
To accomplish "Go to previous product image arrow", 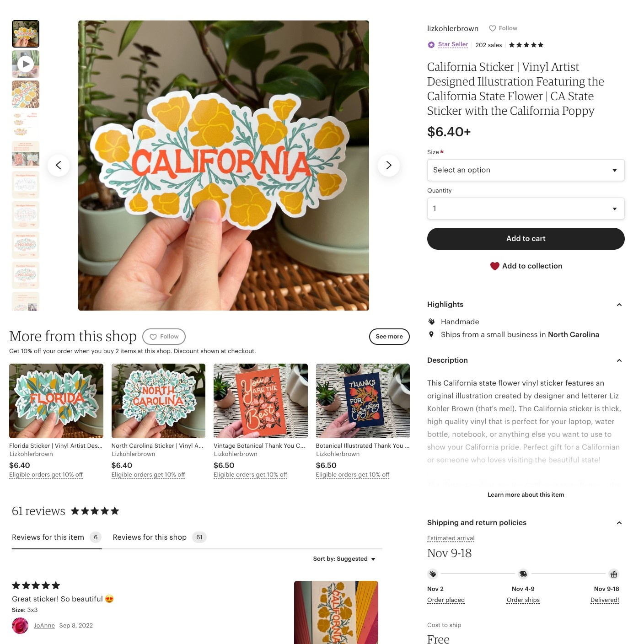I will 59,165.
